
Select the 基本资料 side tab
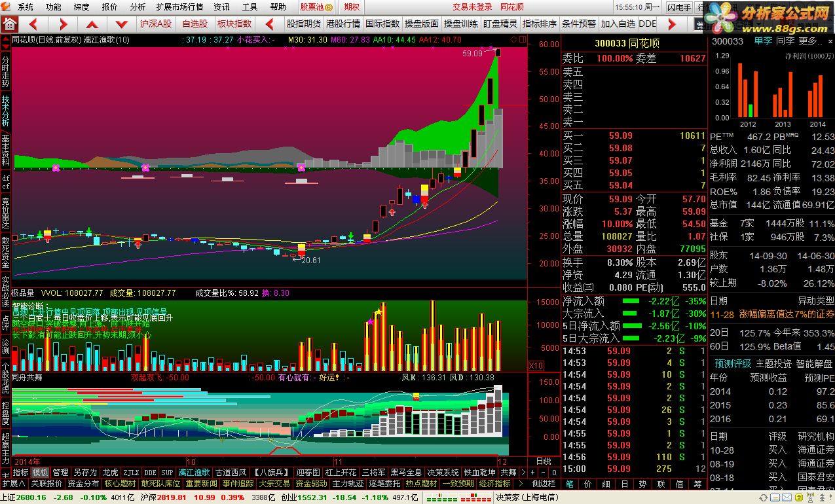click(x=5, y=150)
